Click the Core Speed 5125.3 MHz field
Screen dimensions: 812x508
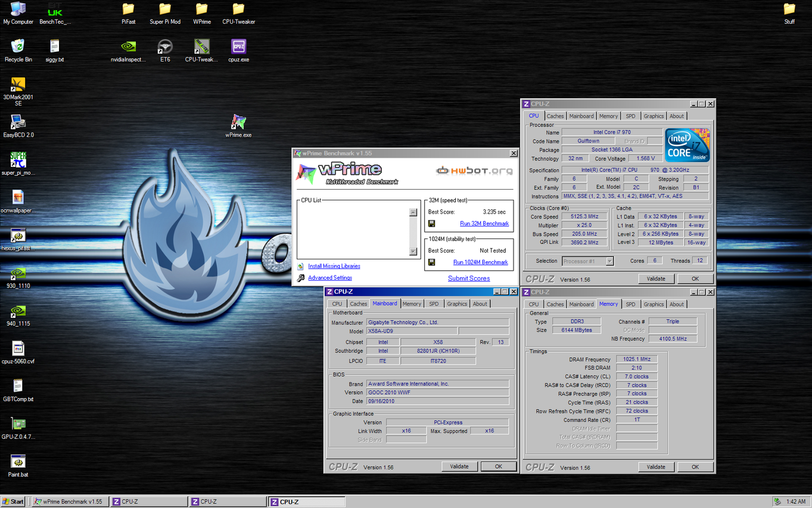pyautogui.click(x=584, y=216)
